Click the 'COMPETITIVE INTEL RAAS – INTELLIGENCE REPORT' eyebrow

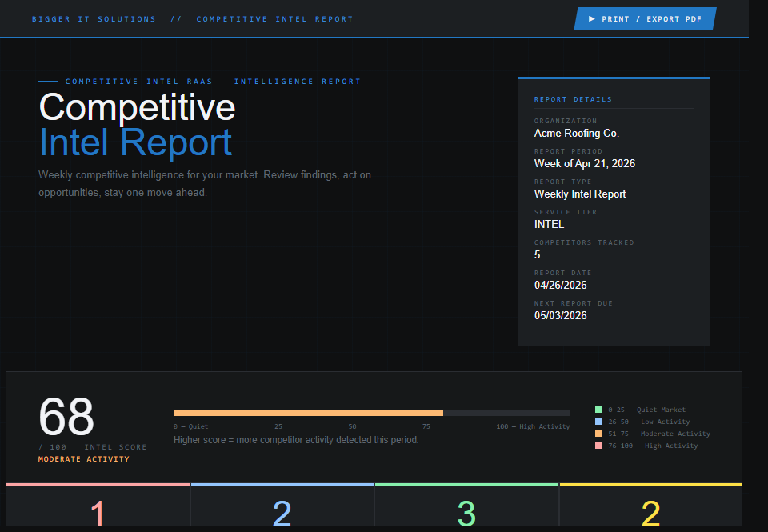tap(213, 82)
